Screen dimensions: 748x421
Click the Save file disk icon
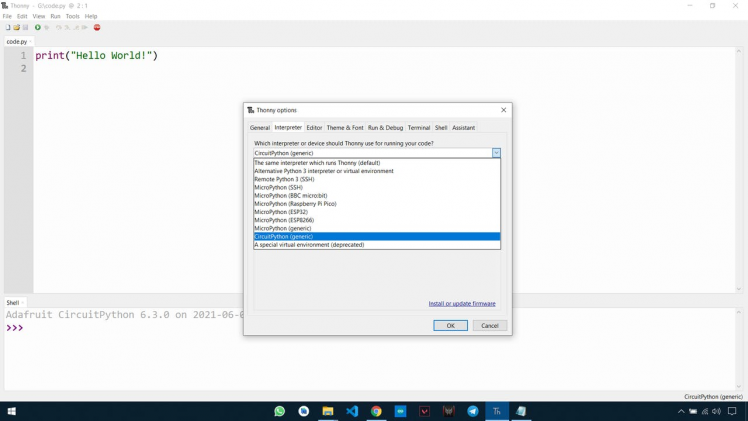(25, 28)
